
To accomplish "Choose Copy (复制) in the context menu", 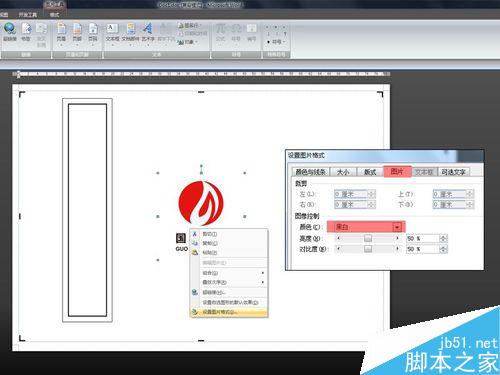I will pos(229,243).
